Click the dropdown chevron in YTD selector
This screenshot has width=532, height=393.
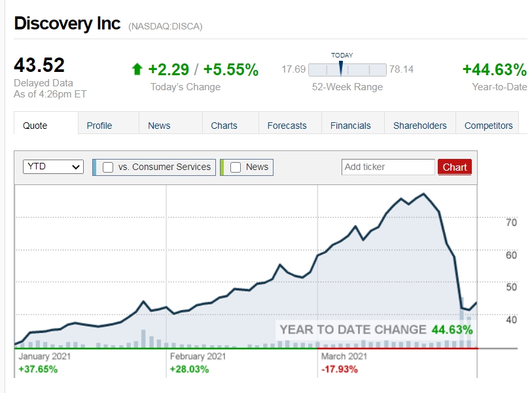(x=76, y=167)
